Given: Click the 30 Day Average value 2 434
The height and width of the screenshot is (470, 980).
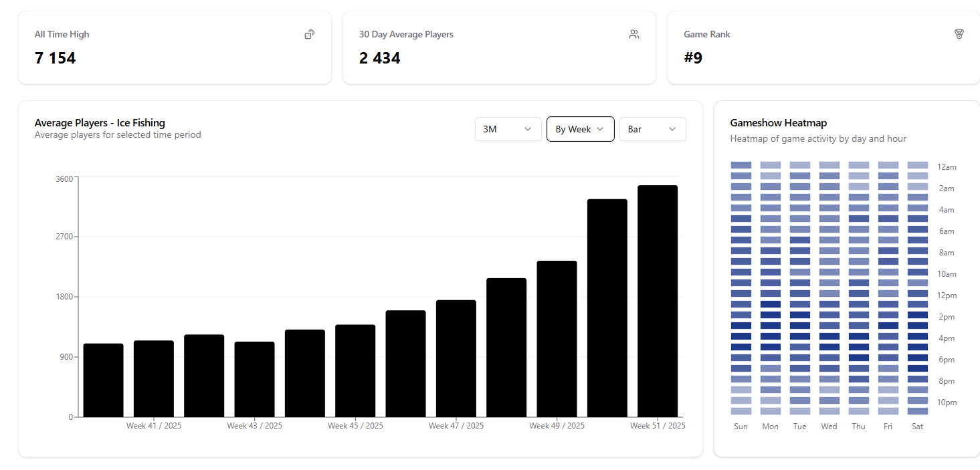Looking at the screenshot, I should [380, 58].
